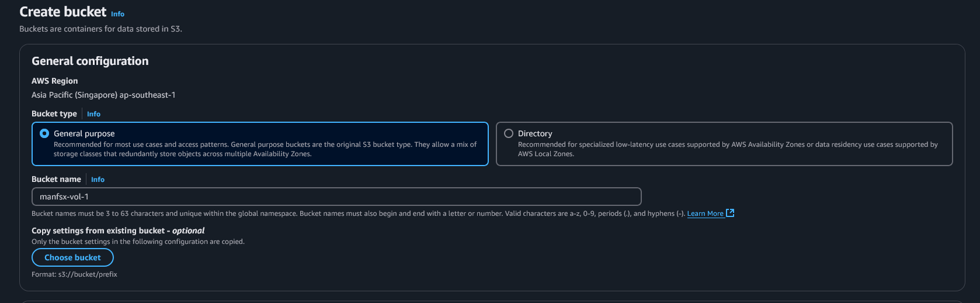The image size is (980, 303).
Task: Click the General configuration section heading
Action: point(90,61)
